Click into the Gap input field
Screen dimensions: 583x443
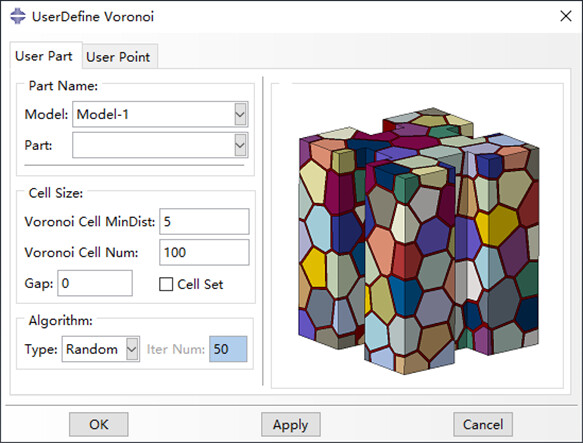pyautogui.click(x=95, y=283)
